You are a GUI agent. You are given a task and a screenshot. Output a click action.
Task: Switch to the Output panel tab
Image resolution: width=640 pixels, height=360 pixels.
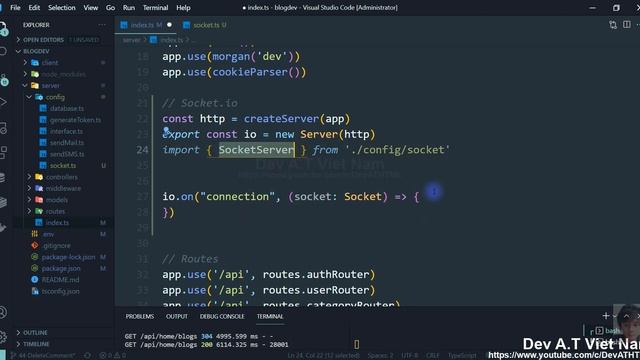[177, 316]
